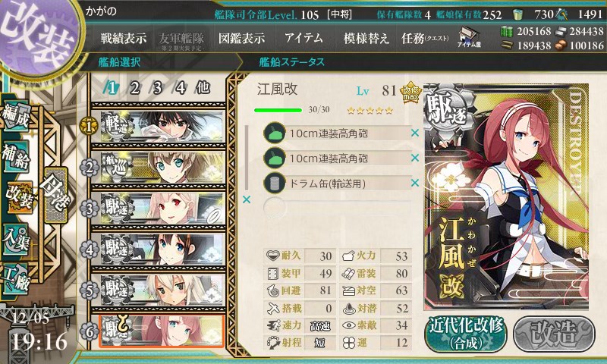Open the 編成 (organize) sidebar icon
The width and height of the screenshot is (607, 364).
click(x=16, y=115)
